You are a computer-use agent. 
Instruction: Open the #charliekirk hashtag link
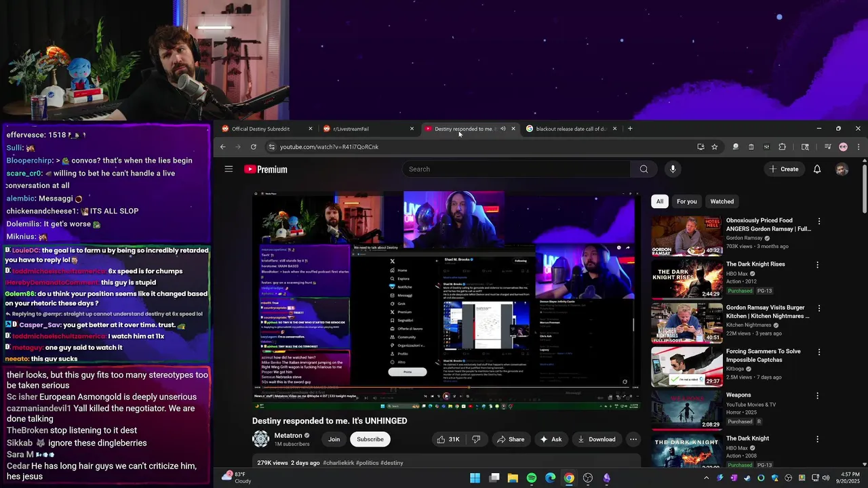338,463
